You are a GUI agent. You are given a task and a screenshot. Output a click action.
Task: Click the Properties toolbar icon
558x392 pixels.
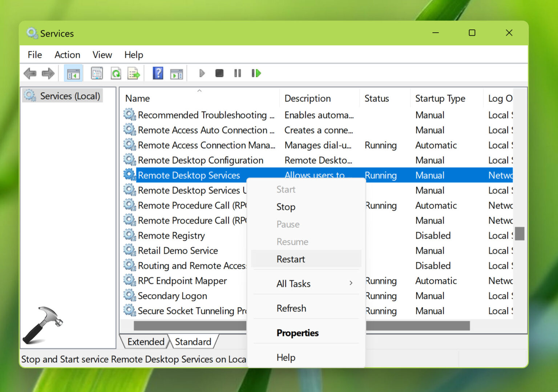tap(96, 73)
